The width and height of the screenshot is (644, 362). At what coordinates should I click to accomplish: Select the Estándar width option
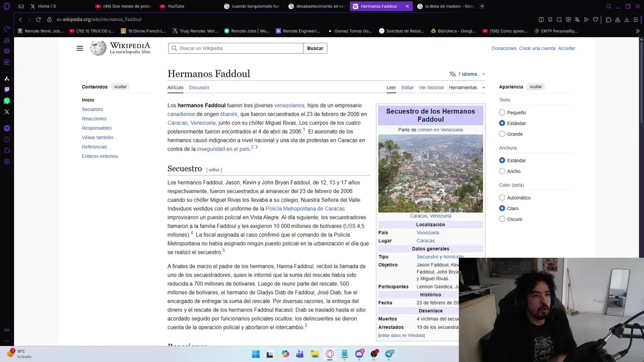(502, 160)
